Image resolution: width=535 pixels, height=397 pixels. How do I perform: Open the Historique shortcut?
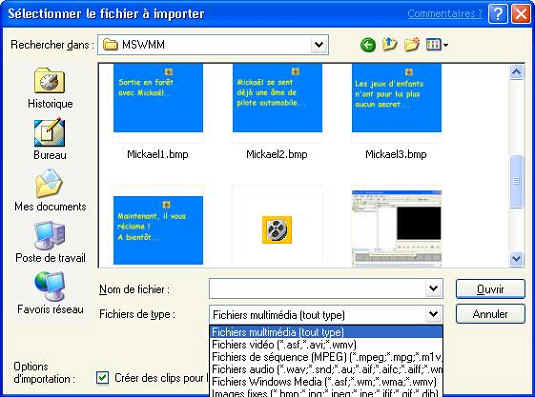(x=50, y=88)
